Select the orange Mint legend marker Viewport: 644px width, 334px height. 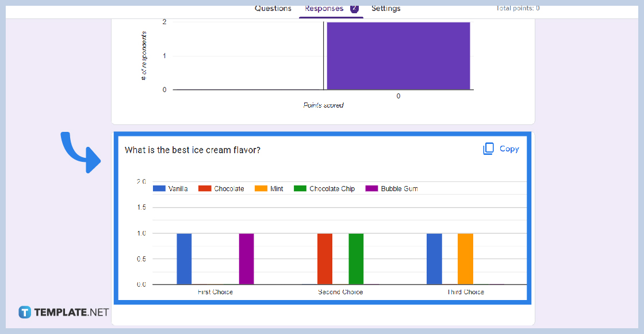[261, 189]
